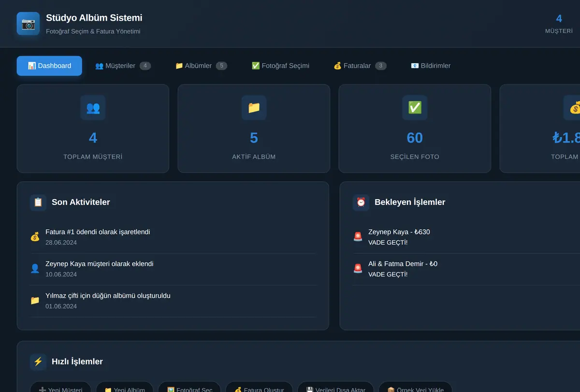
Task: Click the camera logo icon in the header
Action: pyautogui.click(x=28, y=24)
